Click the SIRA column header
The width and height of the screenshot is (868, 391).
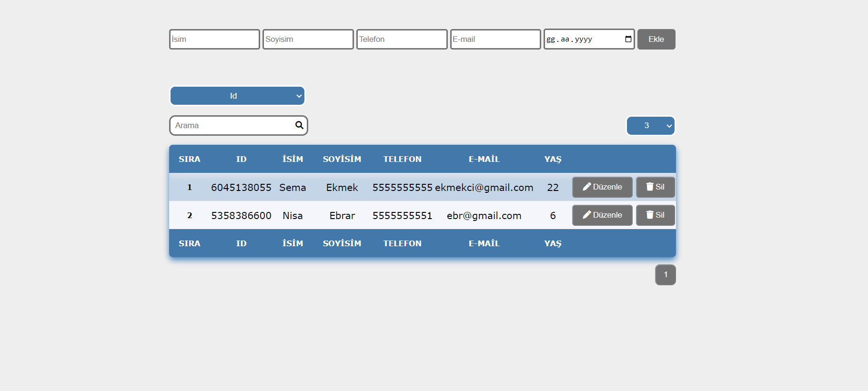190,159
